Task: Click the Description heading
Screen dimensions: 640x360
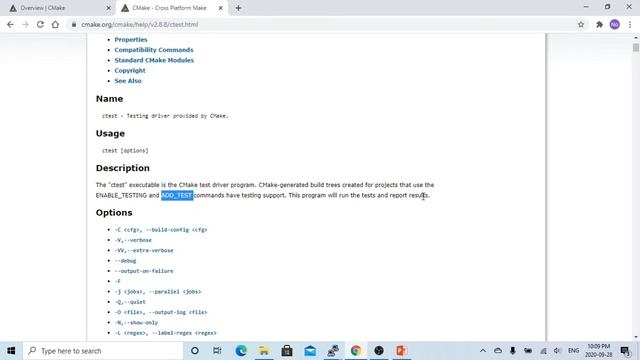Action: (122, 168)
